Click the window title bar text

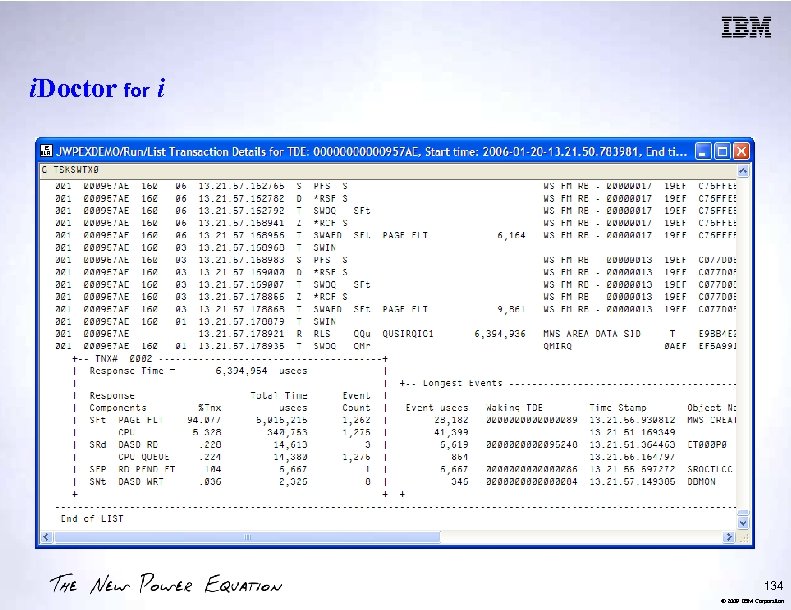pos(371,151)
